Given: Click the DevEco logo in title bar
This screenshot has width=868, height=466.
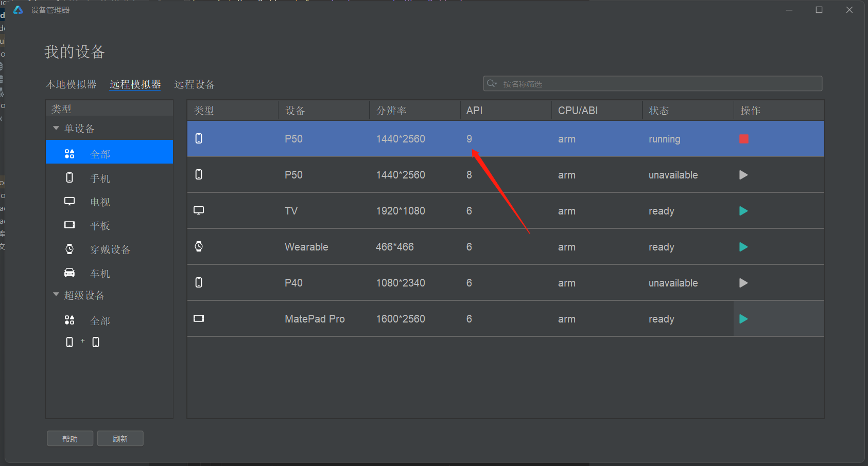Looking at the screenshot, I should point(18,10).
